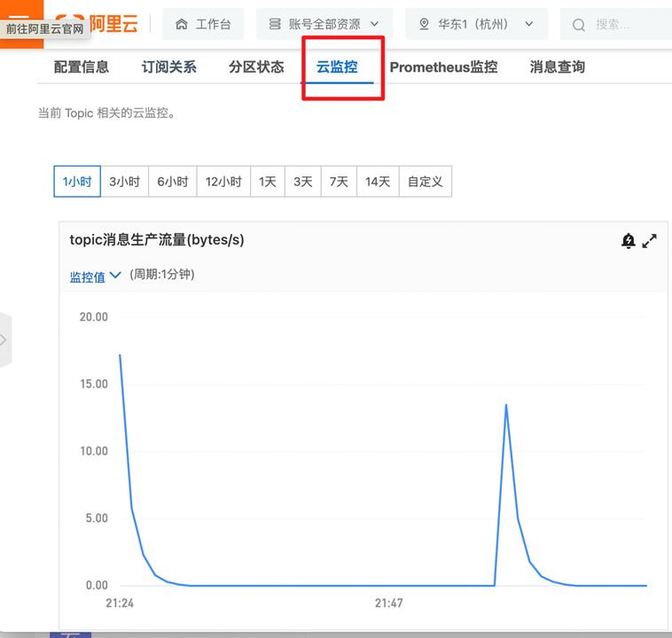Select the 1小时 time range
Screen dimensions: 672x638
point(77,182)
